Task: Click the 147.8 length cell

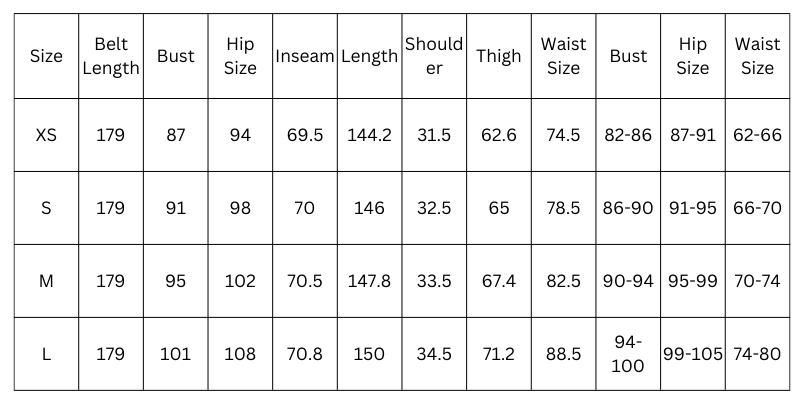Action: (x=369, y=281)
